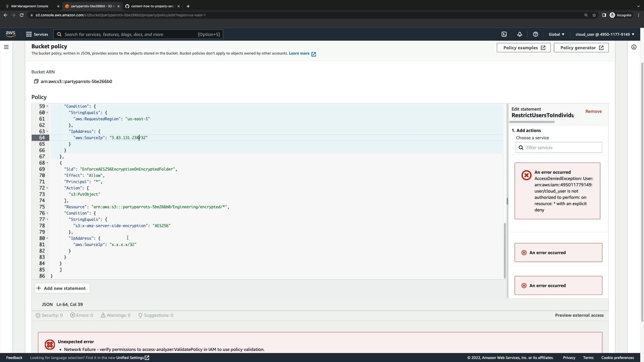This screenshot has width=644, height=362.
Task: Open the left hamburger navigation menu
Action: pos(6,47)
